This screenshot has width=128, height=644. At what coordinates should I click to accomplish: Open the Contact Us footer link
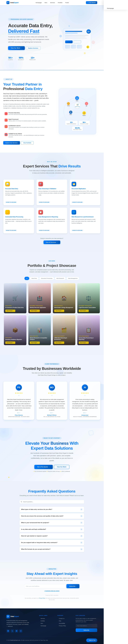62,619
